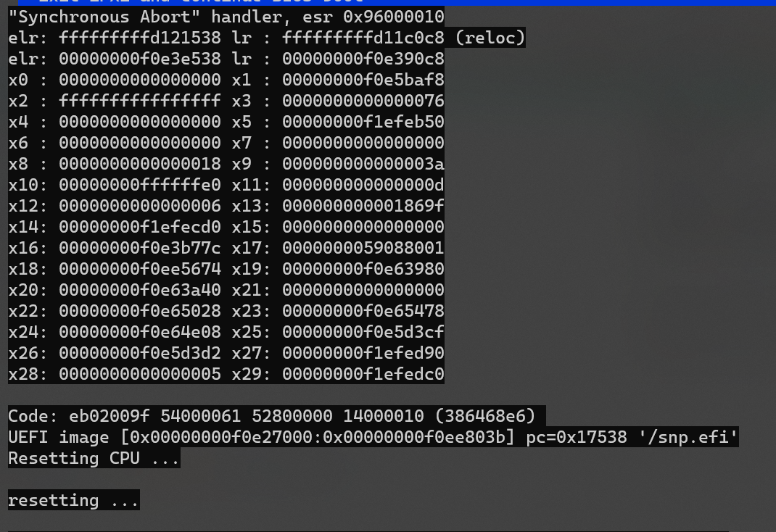Click the x14 value 00000000f1efecd0
The image size is (776, 532).
(140, 227)
